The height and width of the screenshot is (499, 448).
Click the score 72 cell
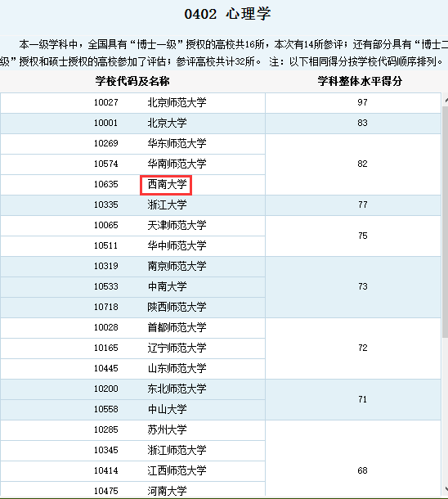coord(353,348)
